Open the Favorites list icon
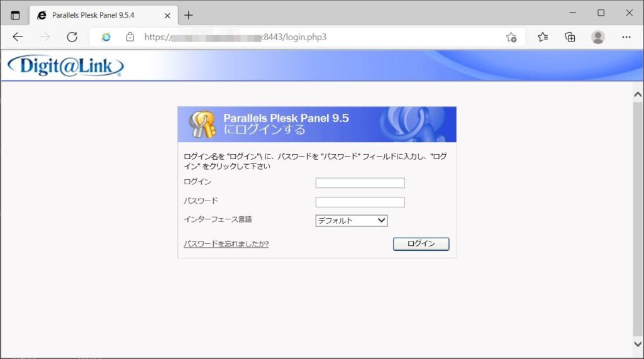 coord(543,37)
